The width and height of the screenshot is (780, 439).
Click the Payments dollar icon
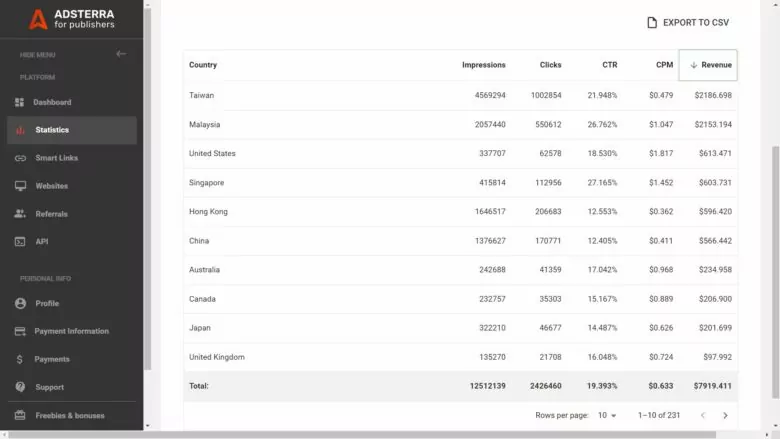[19, 359]
